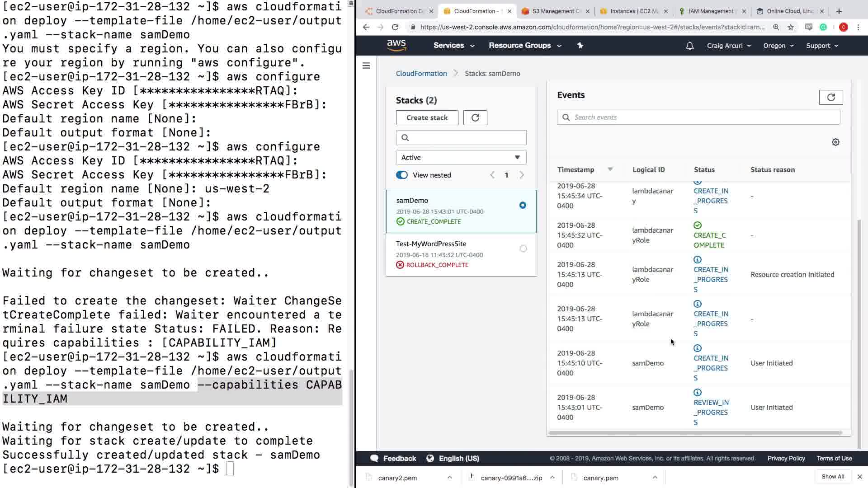The height and width of the screenshot is (488, 868).
Task: Expand the Services menu
Action: 453,46
